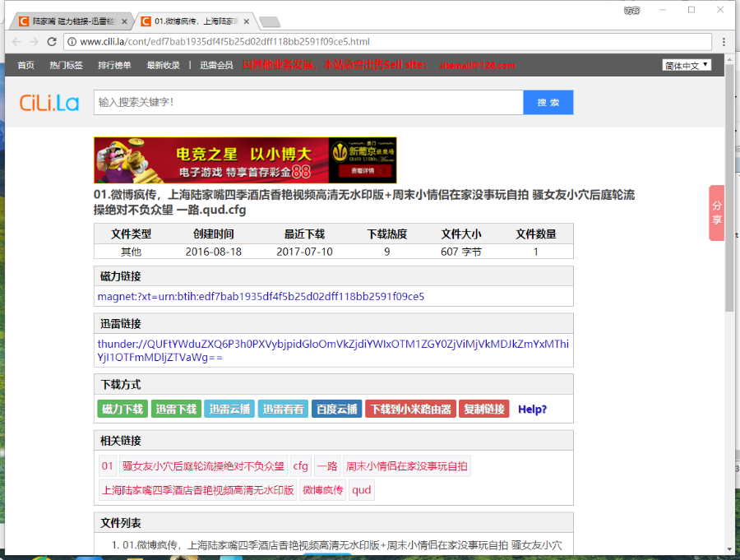Open the Chrome three-dot menu
740x560 pixels.
point(724,42)
